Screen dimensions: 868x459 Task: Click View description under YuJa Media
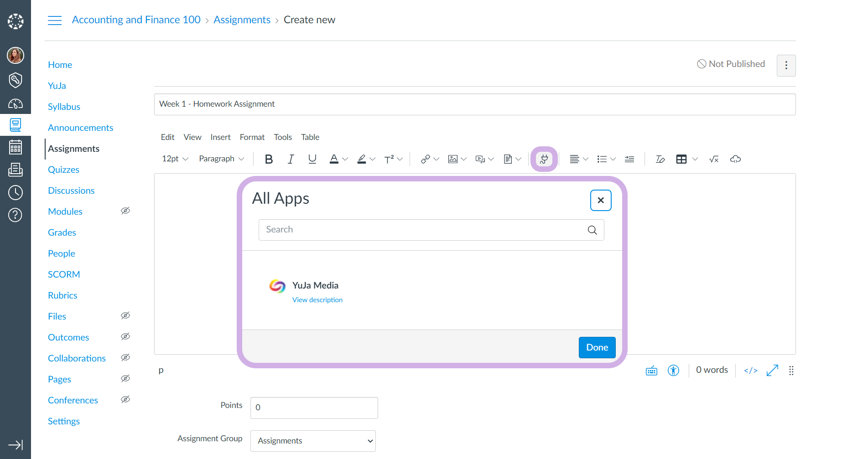pyautogui.click(x=317, y=300)
